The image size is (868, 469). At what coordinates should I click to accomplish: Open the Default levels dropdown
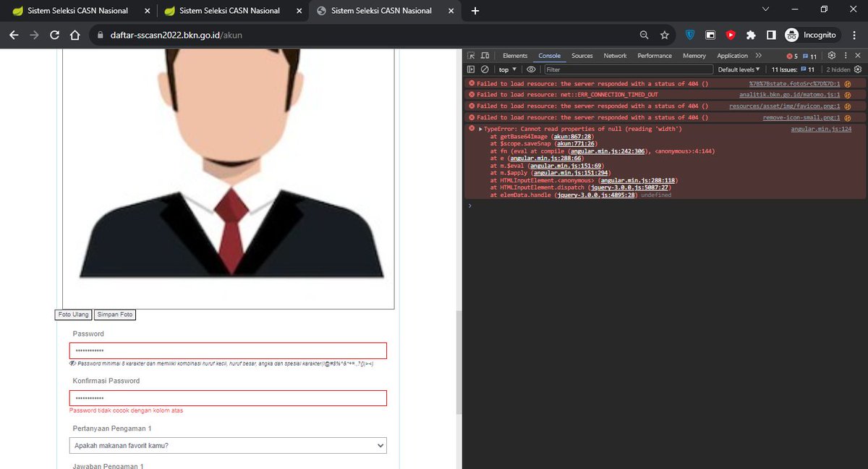click(x=739, y=69)
